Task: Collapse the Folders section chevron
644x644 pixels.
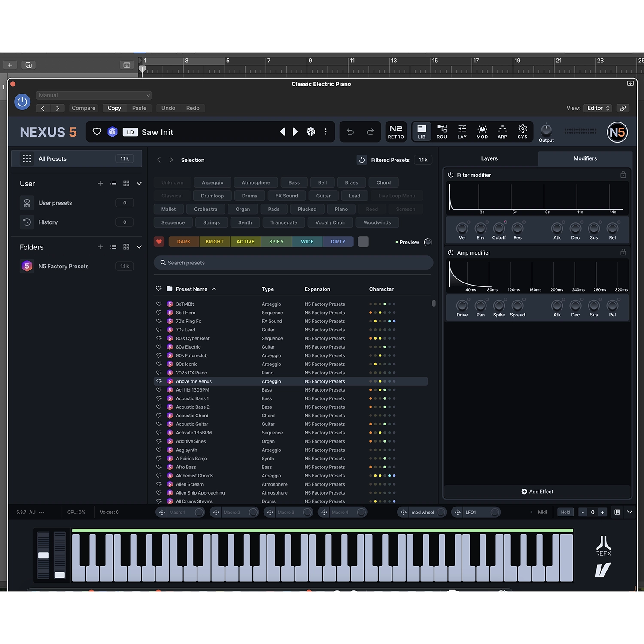Action: [x=139, y=247]
